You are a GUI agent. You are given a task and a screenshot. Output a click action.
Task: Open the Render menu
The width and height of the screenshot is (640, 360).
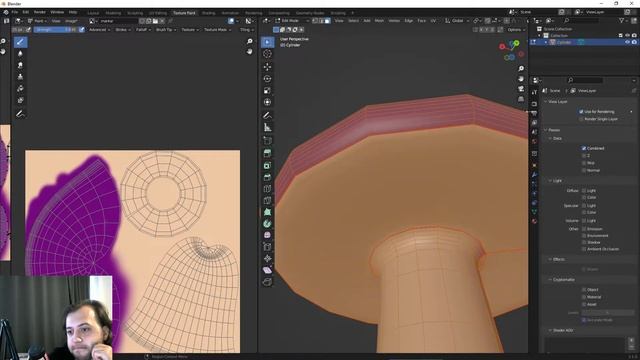40,12
